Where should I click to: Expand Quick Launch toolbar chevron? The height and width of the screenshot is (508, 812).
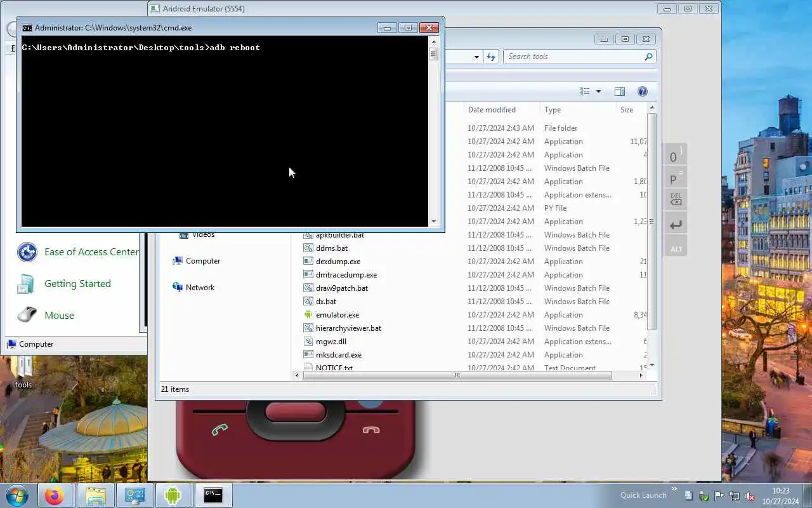tap(673, 490)
